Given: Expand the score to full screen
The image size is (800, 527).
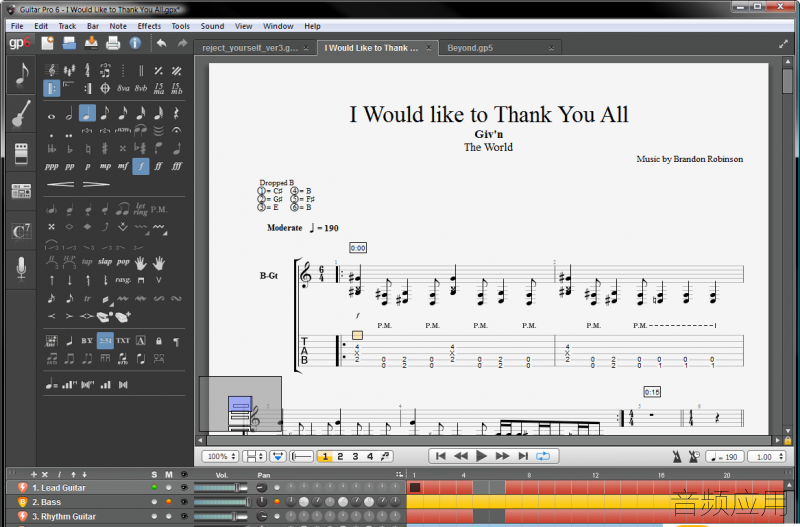Looking at the screenshot, I should (x=783, y=44).
